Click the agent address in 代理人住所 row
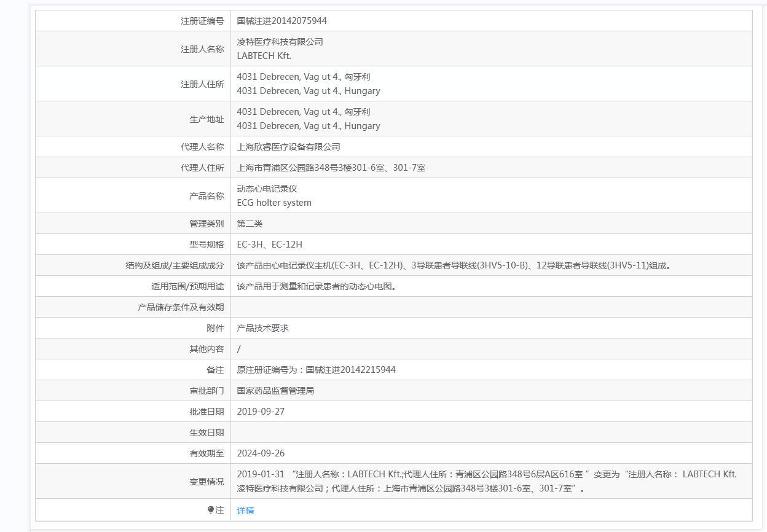The image size is (767, 532). (x=331, y=168)
